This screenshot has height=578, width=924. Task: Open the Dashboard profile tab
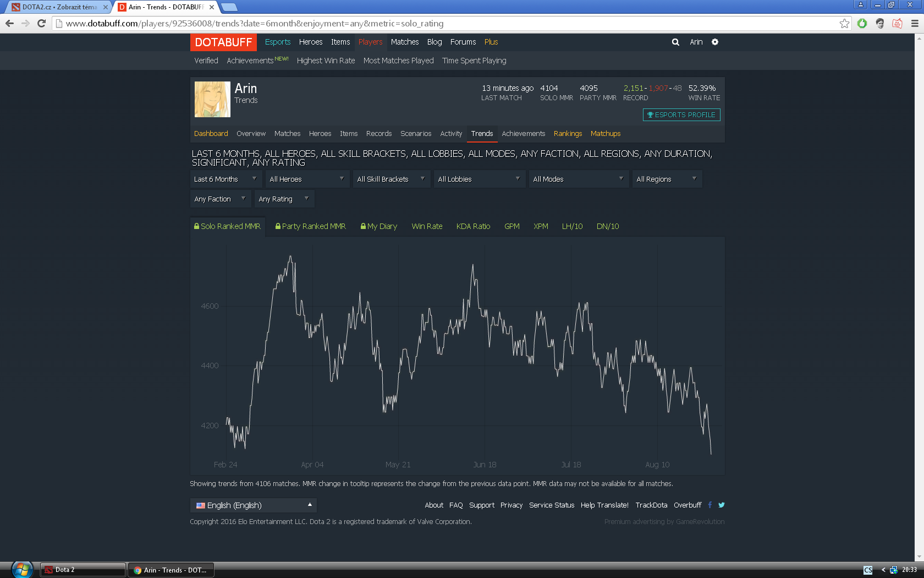211,134
